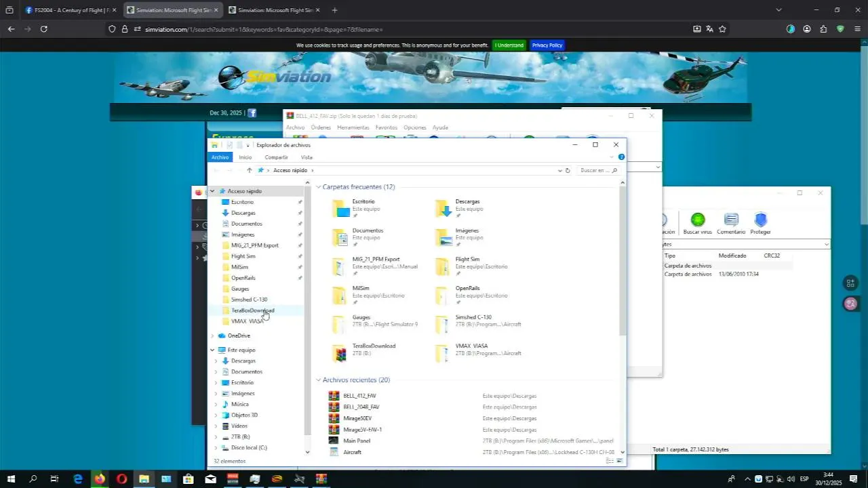Open Inicio ribbon tab in Explorer

coord(245,157)
